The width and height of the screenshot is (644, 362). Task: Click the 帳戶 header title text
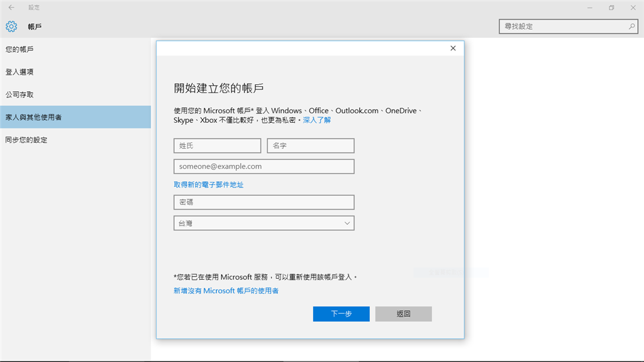(x=35, y=26)
